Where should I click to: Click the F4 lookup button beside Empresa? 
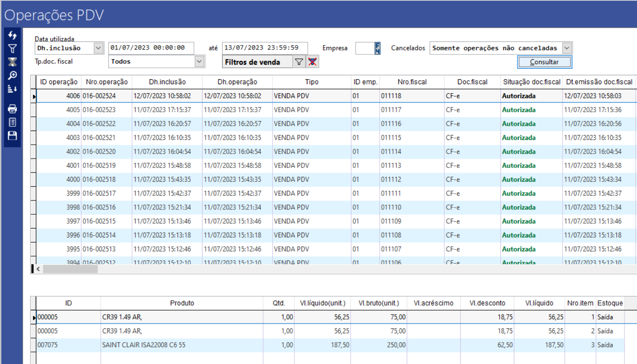click(378, 48)
